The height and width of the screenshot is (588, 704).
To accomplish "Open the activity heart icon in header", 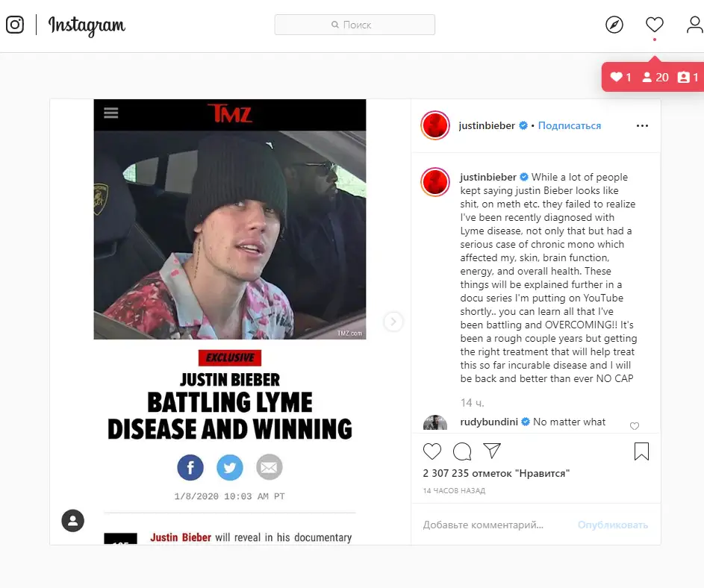I will tap(654, 25).
